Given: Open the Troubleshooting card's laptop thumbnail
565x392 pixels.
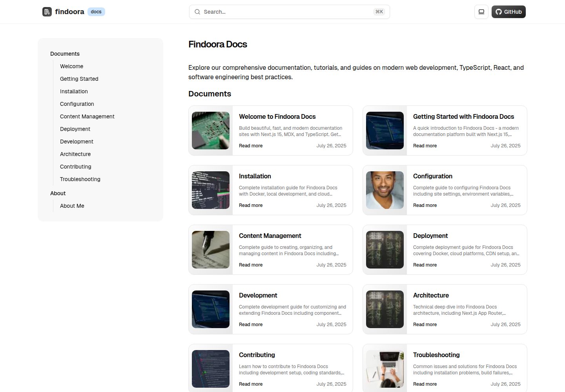Looking at the screenshot, I should click(385, 369).
